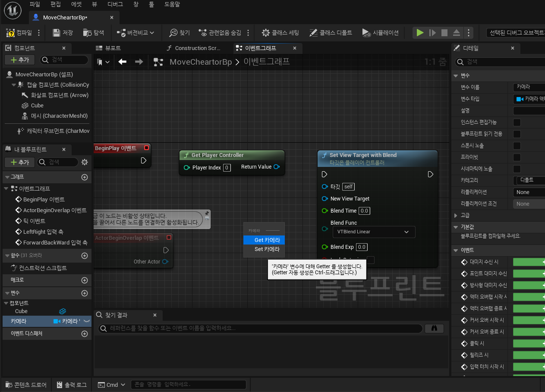The image size is (545, 392).
Task: Click Player Index value field
Action: [227, 168]
